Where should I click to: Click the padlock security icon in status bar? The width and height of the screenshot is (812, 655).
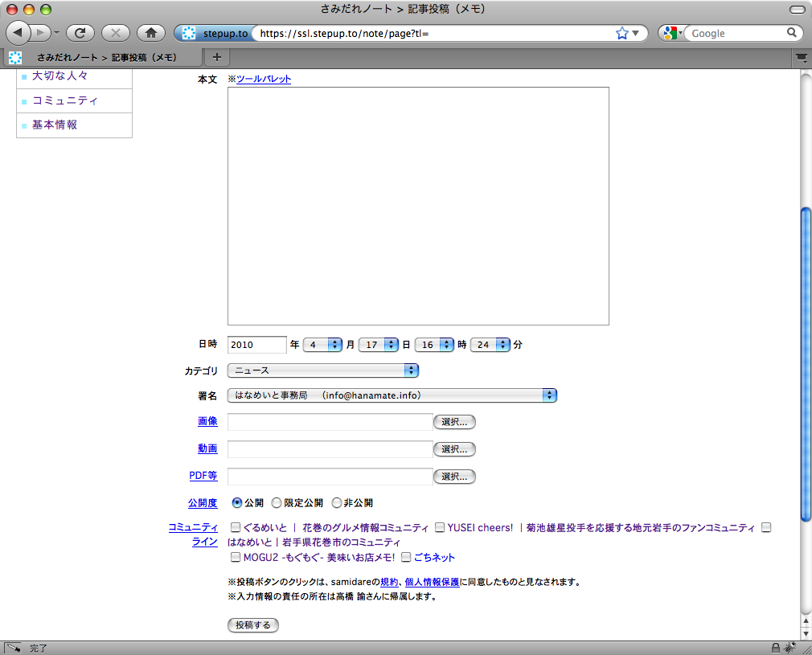775,647
